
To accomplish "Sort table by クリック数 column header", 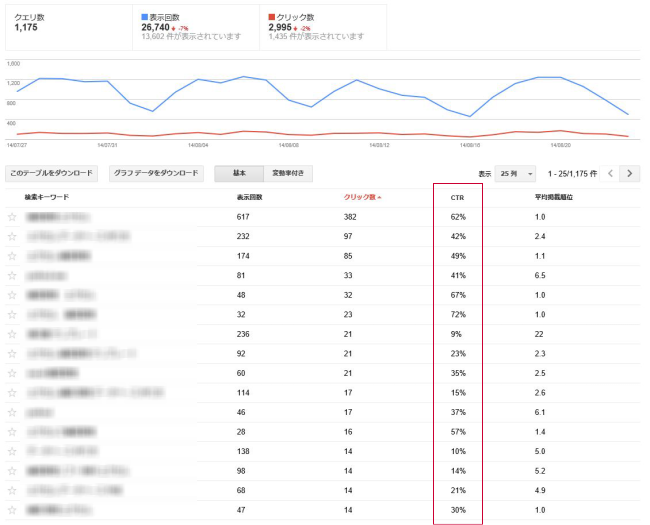I will (361, 197).
